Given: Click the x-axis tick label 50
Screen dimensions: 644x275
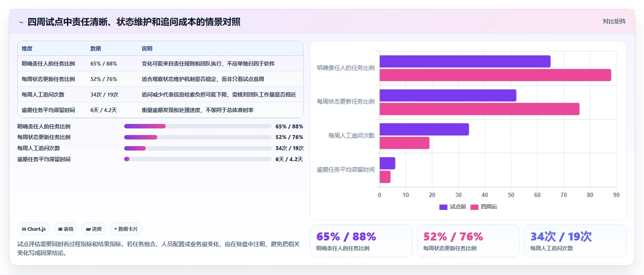Looking at the screenshot, I should (511, 195).
